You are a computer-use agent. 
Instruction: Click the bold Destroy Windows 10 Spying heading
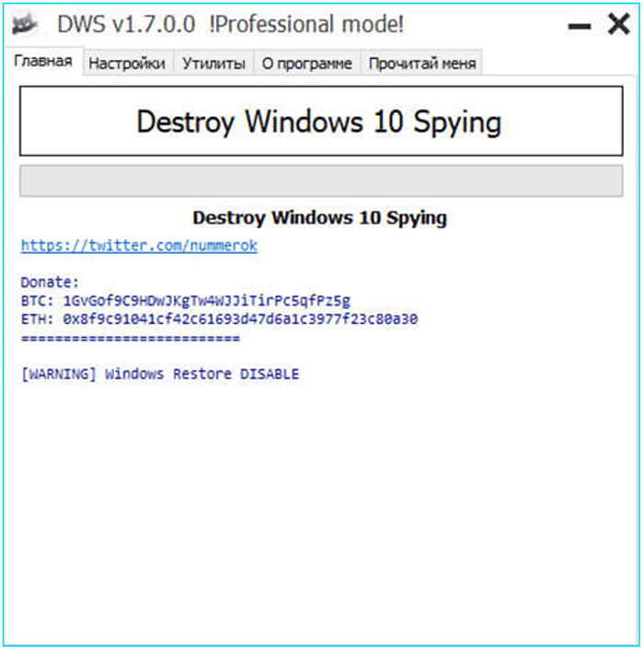coord(319,218)
